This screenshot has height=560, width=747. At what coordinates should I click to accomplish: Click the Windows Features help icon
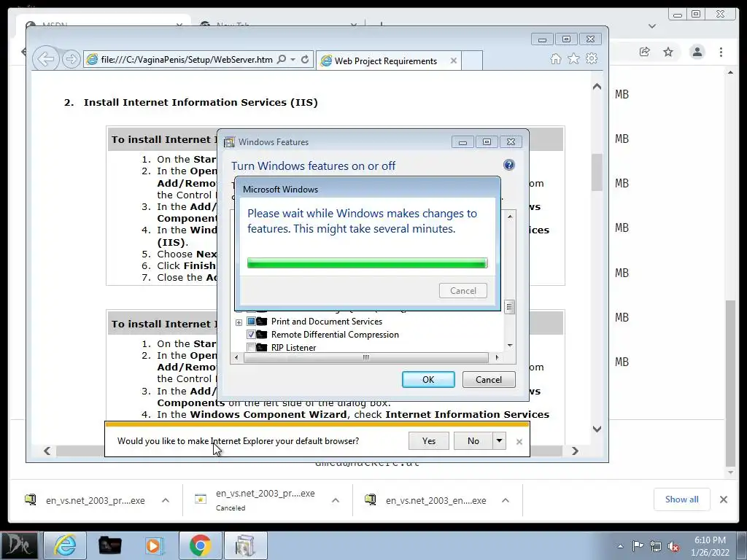508,165
